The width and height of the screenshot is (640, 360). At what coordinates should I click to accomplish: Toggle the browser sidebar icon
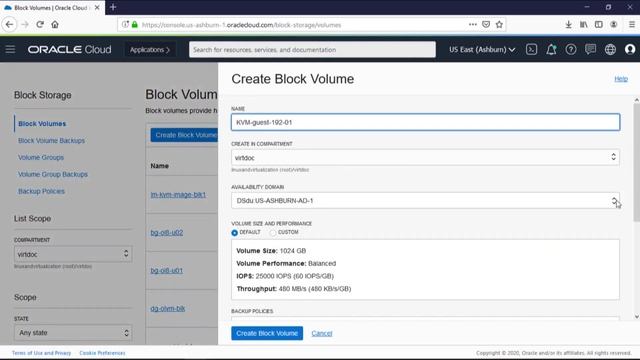click(x=598, y=24)
